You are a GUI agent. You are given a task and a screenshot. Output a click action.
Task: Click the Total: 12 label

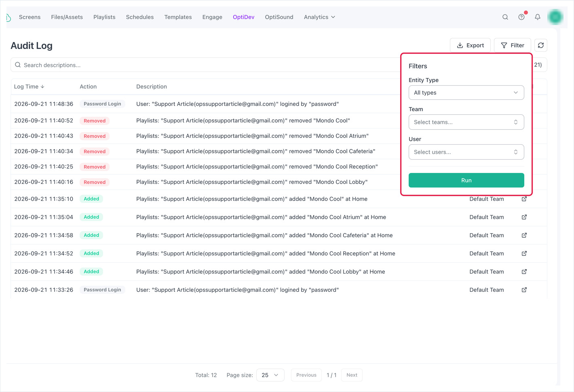(x=206, y=375)
